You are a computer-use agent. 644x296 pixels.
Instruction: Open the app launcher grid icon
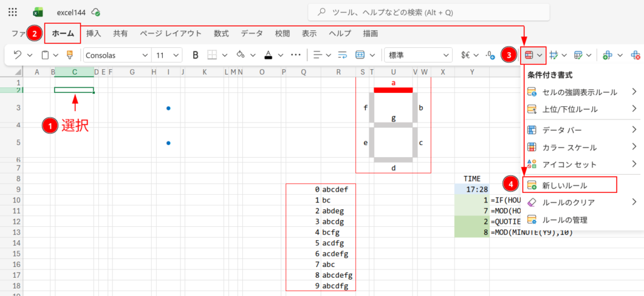click(14, 13)
